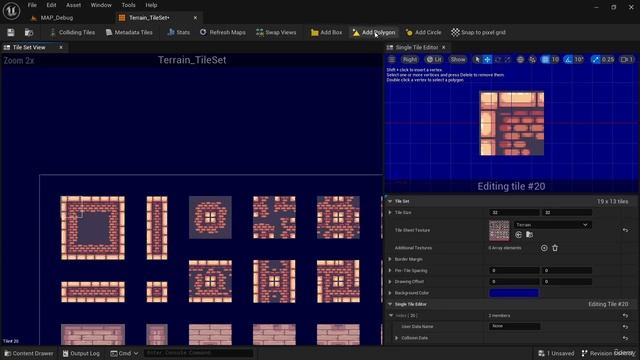
Task: Toggle the surface snapping icon
Action: [532, 60]
